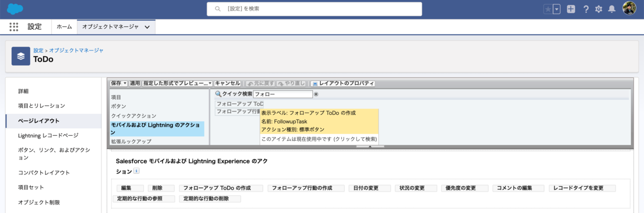Screen dimensions: 644x213
Task: Click the info icon beside the actions heading
Action: pyautogui.click(x=136, y=171)
